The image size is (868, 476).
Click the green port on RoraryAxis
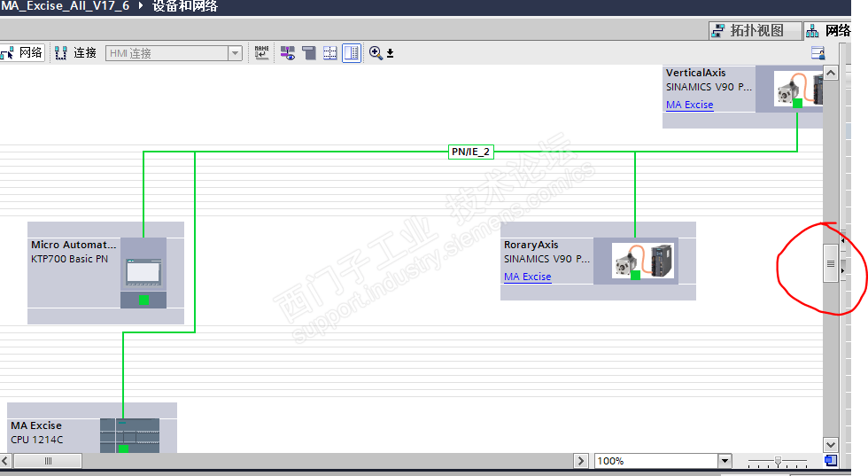pyautogui.click(x=636, y=275)
